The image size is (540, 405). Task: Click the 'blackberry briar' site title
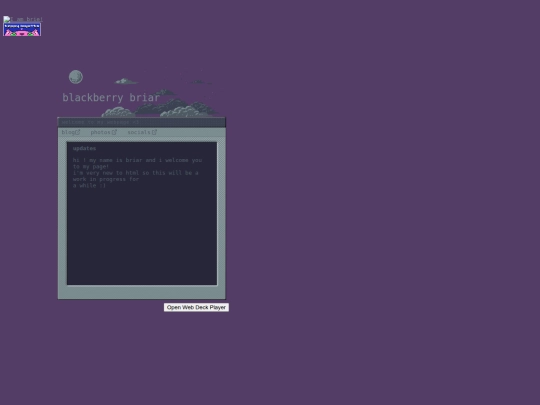point(111,97)
